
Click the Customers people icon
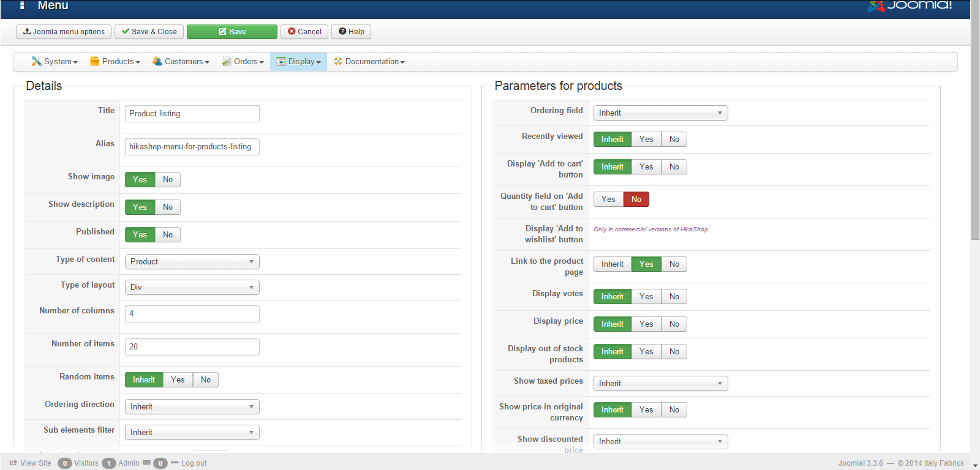[x=157, y=61]
